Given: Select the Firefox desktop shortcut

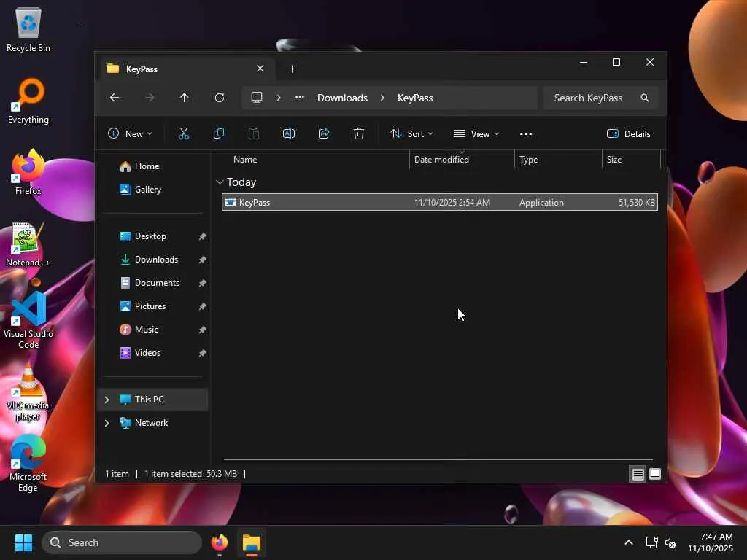Looking at the screenshot, I should tap(28, 173).
